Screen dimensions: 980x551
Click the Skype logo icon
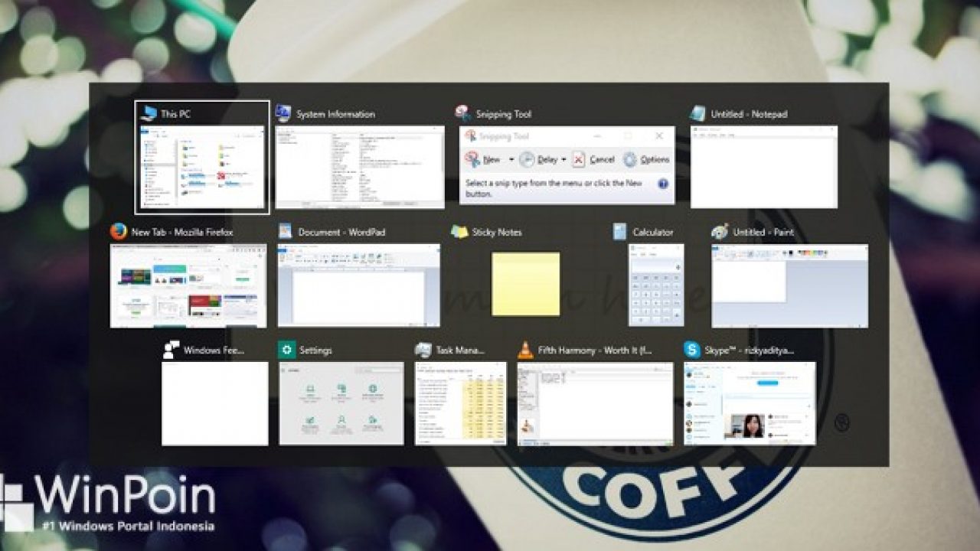[x=692, y=350]
